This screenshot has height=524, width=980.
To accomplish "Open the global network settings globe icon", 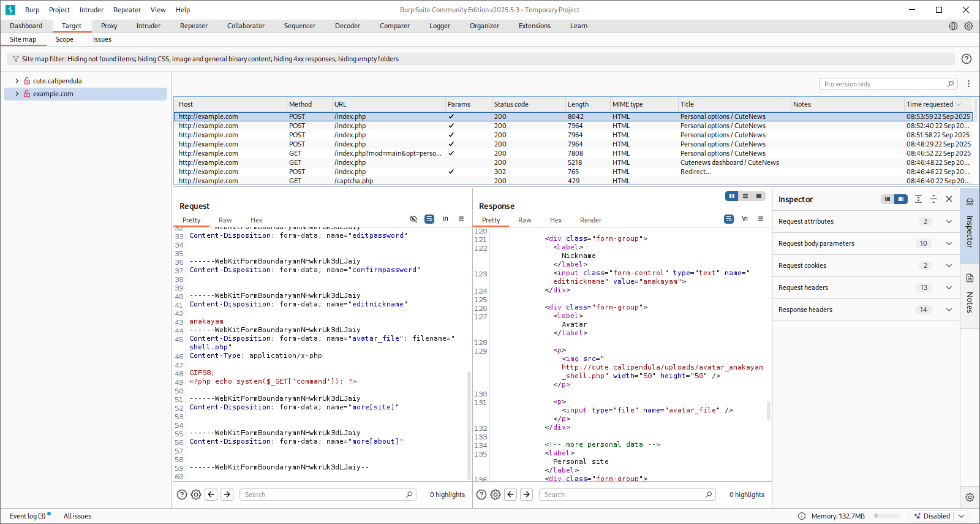I will 953,26.
